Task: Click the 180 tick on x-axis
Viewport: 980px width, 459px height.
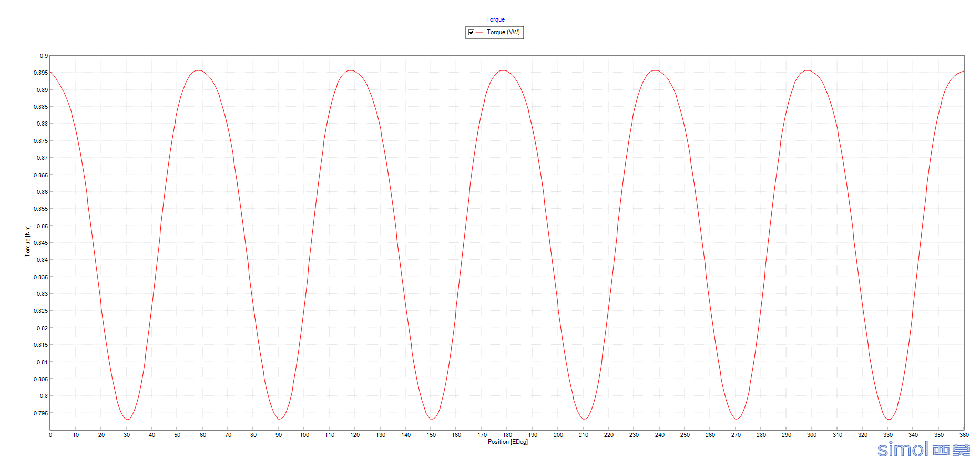Action: pyautogui.click(x=507, y=435)
